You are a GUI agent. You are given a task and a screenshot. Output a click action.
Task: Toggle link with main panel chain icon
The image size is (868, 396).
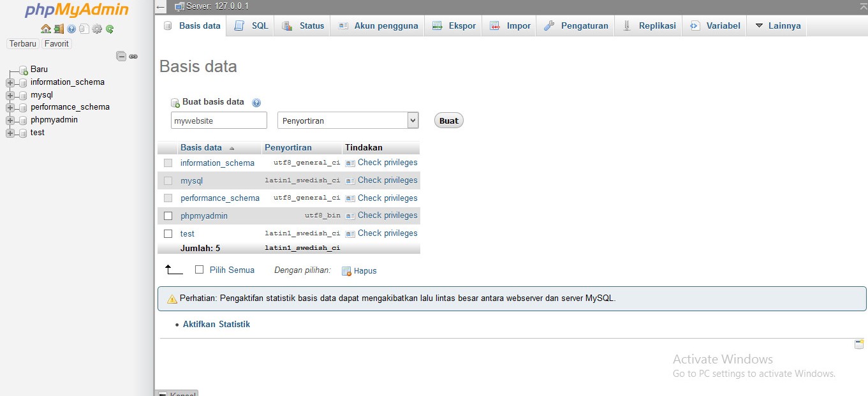coord(133,56)
